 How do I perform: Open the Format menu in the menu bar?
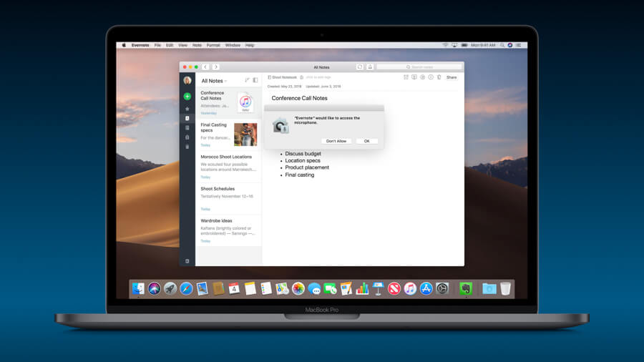coord(213,45)
